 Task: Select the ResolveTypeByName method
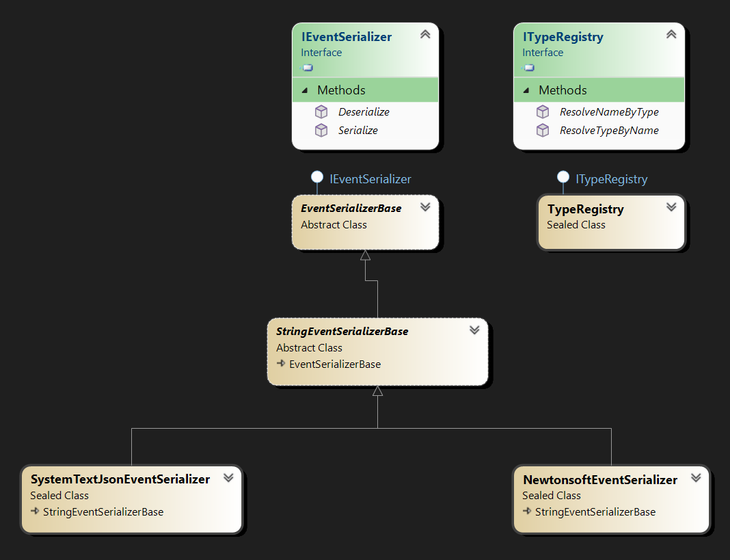click(x=609, y=131)
